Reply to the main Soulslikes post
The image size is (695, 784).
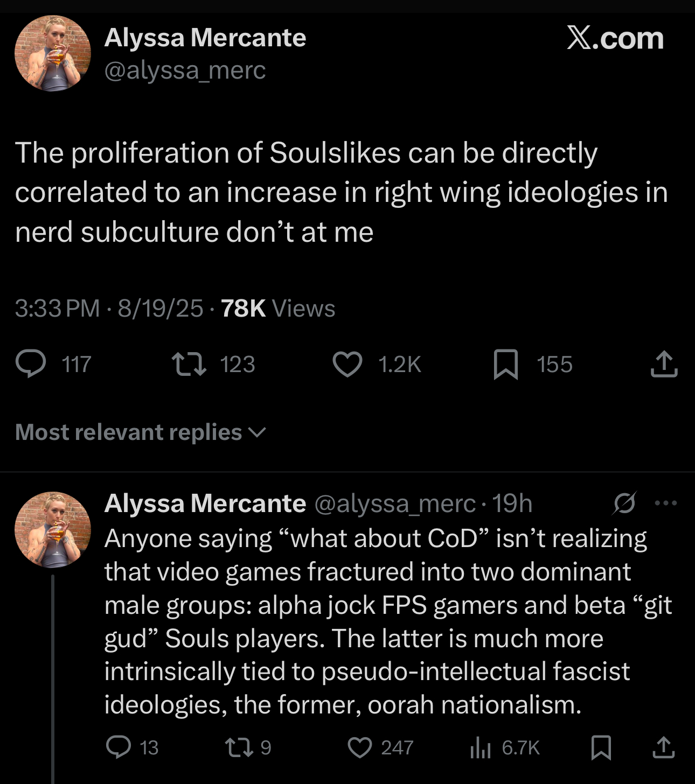pyautogui.click(x=31, y=364)
